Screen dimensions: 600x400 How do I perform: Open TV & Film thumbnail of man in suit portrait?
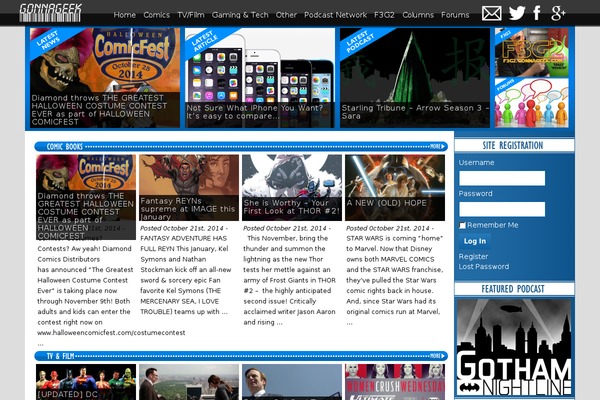(292, 382)
